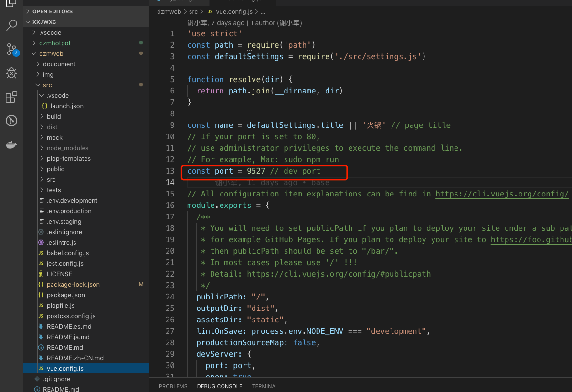Open launch.json file
The height and width of the screenshot is (392, 572).
pos(86,106)
